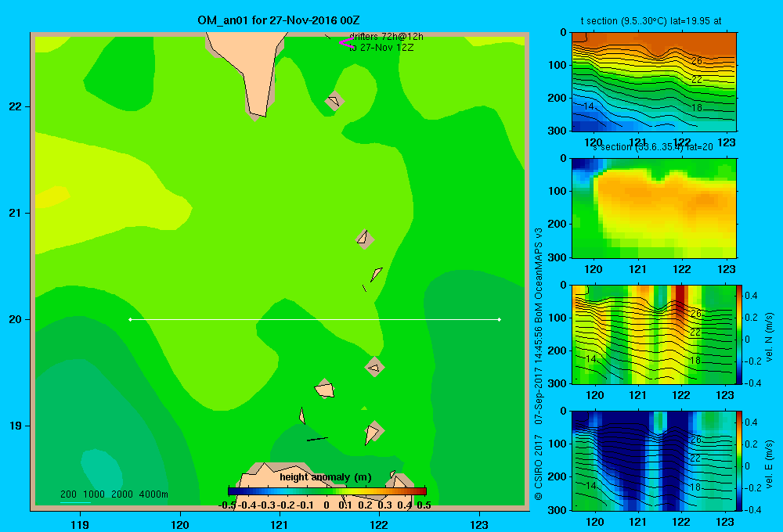
Task: Click the 'to 27-Nov 12Z' legend text
Action: click(381, 48)
